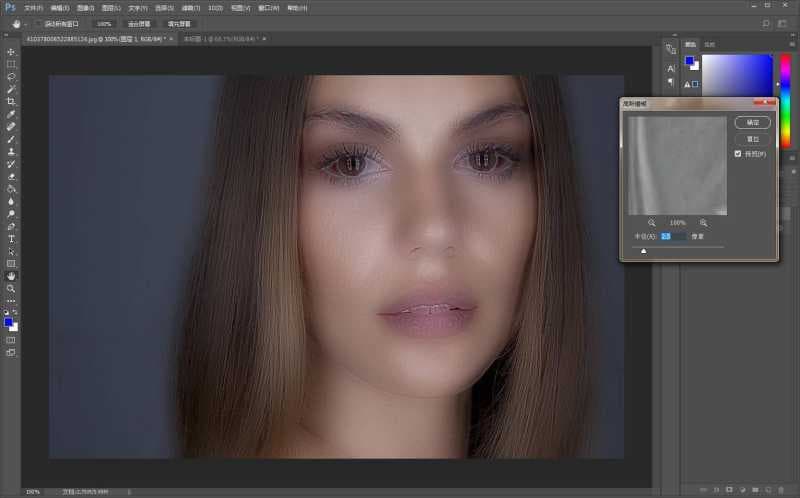This screenshot has height=498, width=800.
Task: Select the Lasso tool
Action: [11, 77]
